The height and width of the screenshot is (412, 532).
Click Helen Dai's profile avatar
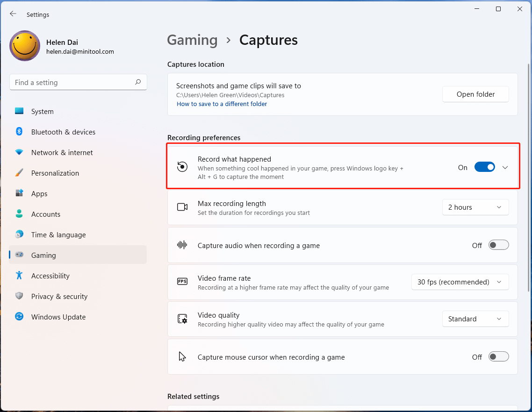click(x=25, y=46)
